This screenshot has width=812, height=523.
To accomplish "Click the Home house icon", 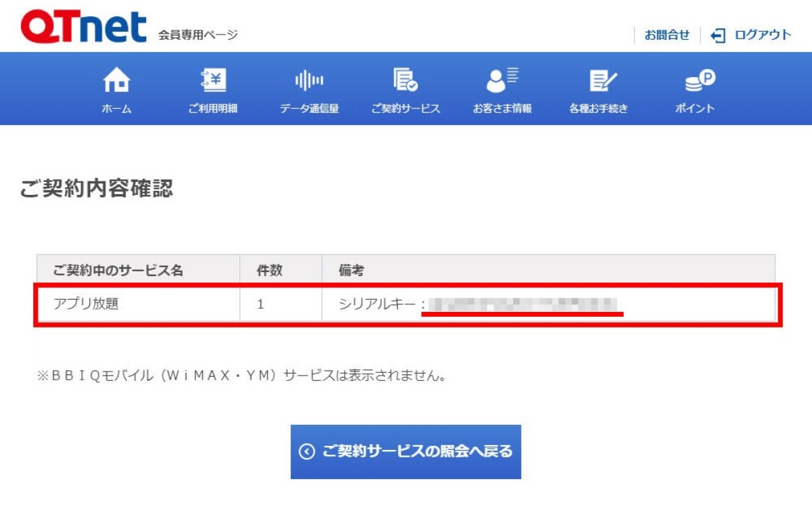I will pos(116,81).
